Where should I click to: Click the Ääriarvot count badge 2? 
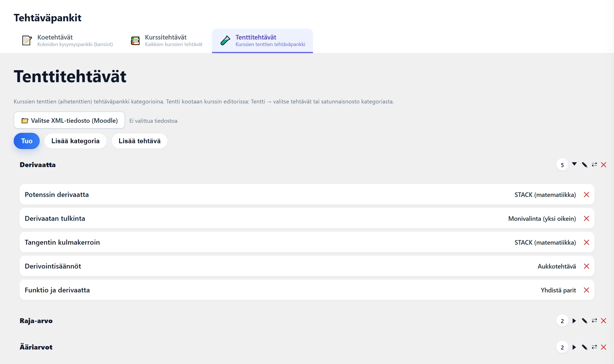562,347
